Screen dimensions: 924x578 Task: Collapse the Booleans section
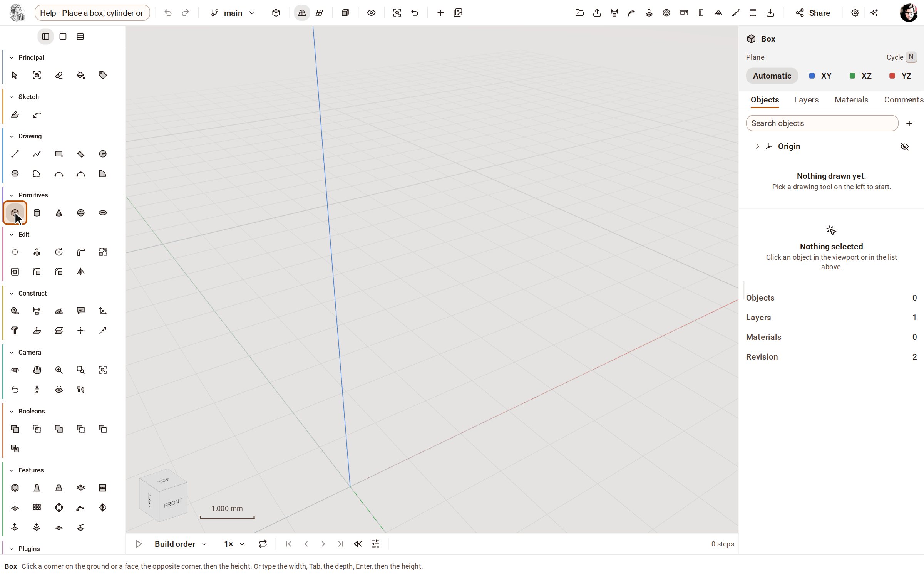point(12,411)
